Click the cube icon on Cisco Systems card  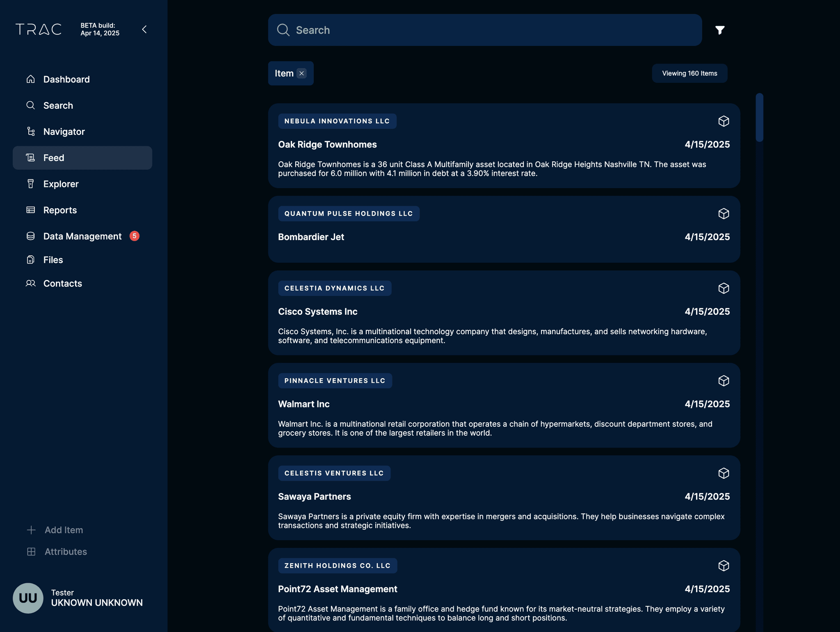coord(724,288)
